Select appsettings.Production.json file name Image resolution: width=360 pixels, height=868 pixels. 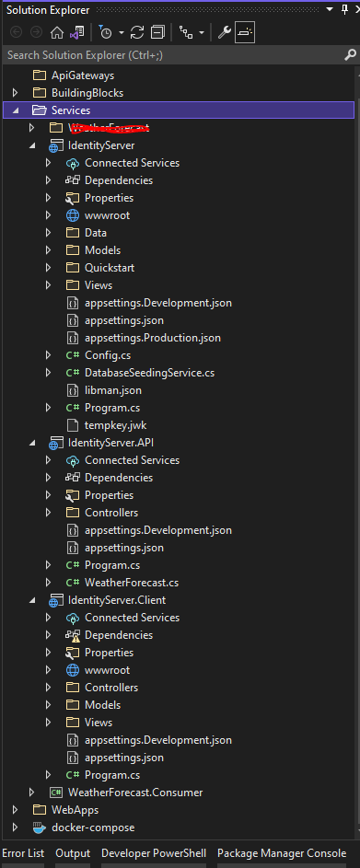(153, 338)
